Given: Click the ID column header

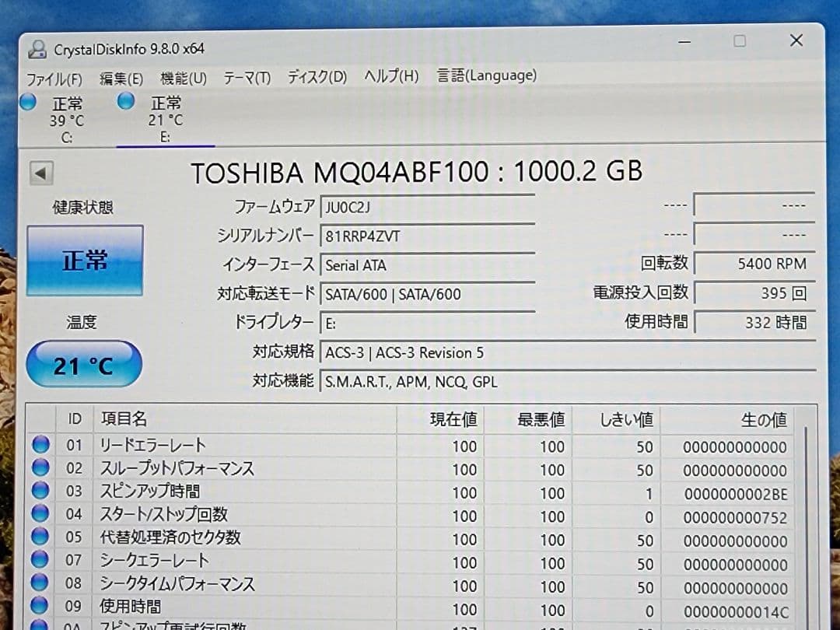Looking at the screenshot, I should [75, 418].
